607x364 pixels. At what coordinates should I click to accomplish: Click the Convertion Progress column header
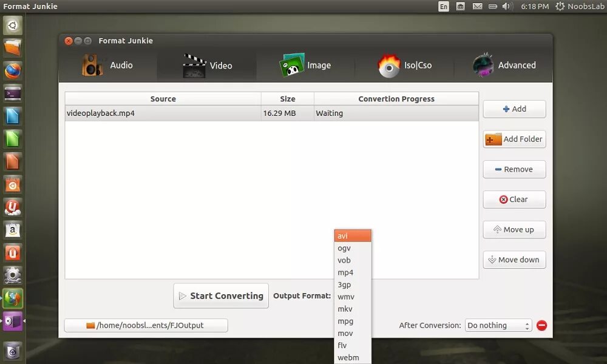coord(396,99)
